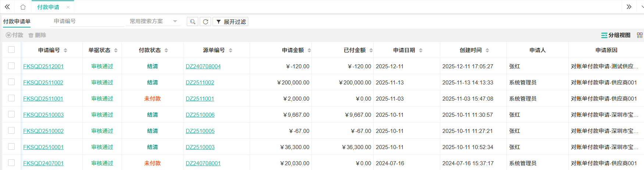Expand the tab overflow double-arrow menu
Image resolution: width=644 pixels, height=170 pixels.
click(x=629, y=7)
